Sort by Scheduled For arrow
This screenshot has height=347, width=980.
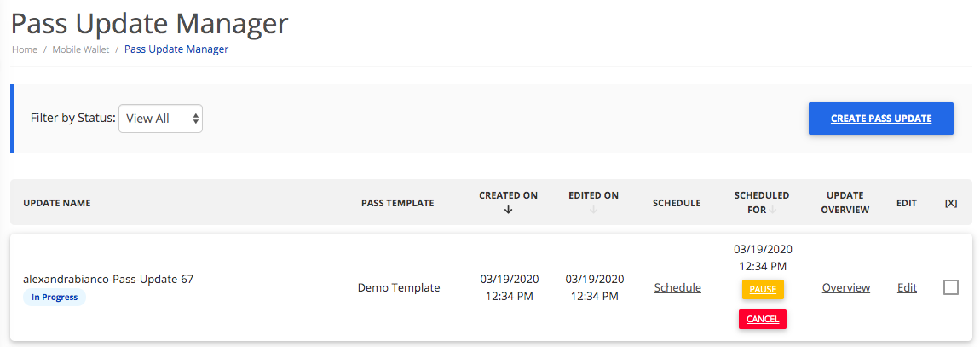coord(773,210)
